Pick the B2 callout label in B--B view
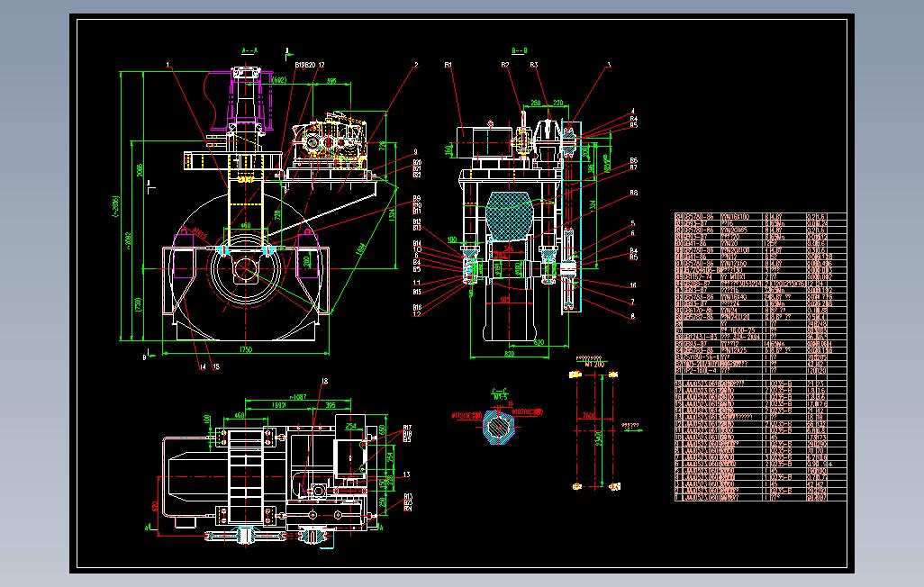The width and height of the screenshot is (924, 587). pyautogui.click(x=505, y=65)
